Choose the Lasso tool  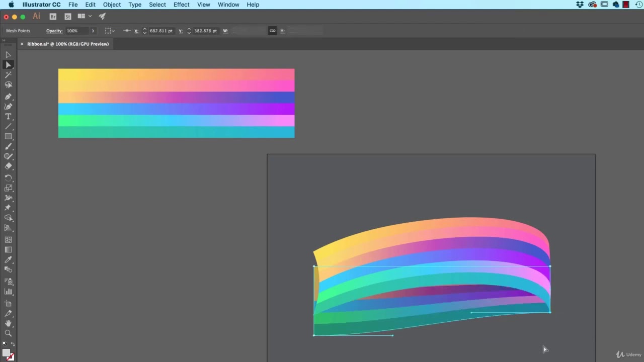8,85
